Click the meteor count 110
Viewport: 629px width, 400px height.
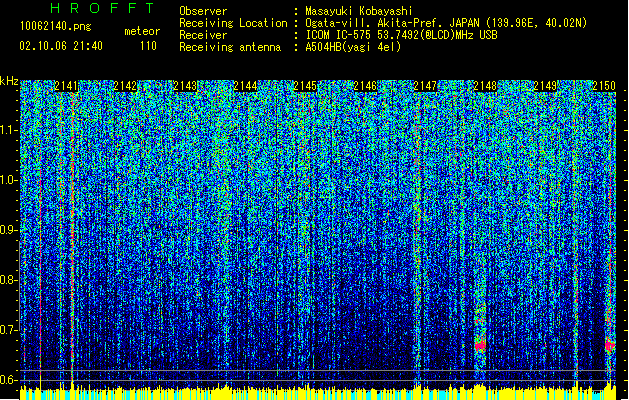click(x=148, y=46)
